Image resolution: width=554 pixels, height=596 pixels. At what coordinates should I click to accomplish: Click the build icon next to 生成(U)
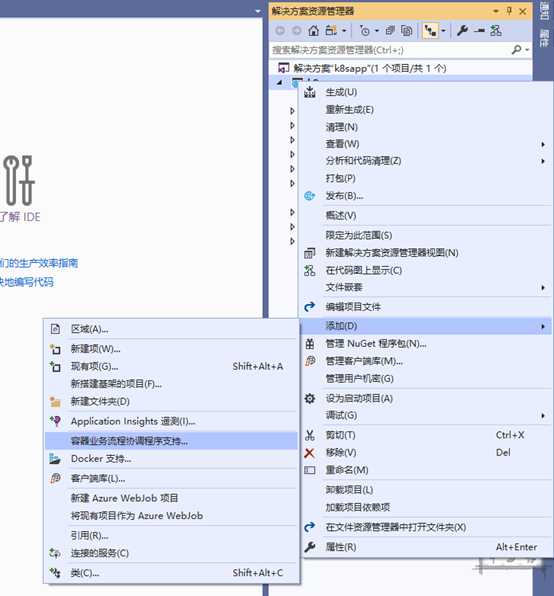(x=310, y=92)
